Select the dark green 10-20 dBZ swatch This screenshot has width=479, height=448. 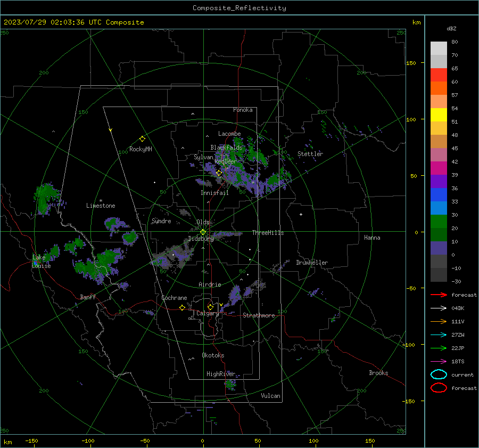439,234
